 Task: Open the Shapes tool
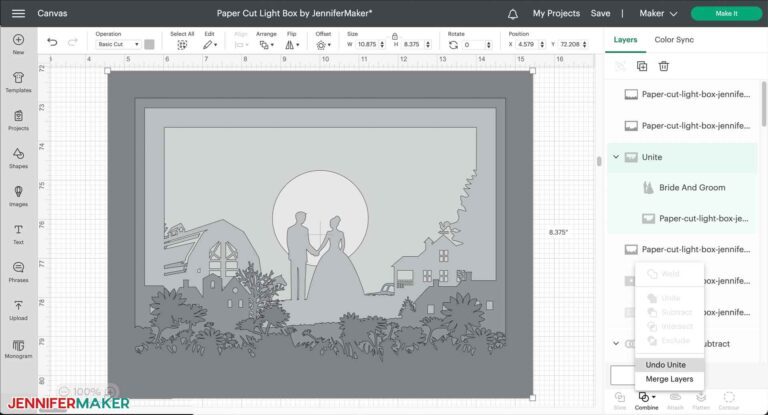click(18, 158)
